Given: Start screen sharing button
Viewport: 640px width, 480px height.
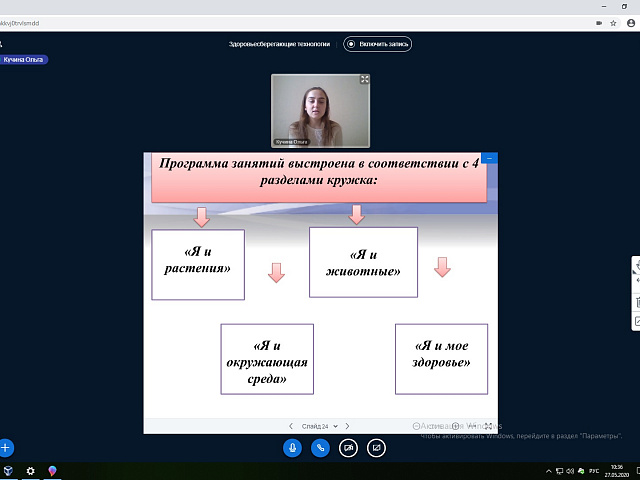Looking at the screenshot, I should tap(376, 448).
